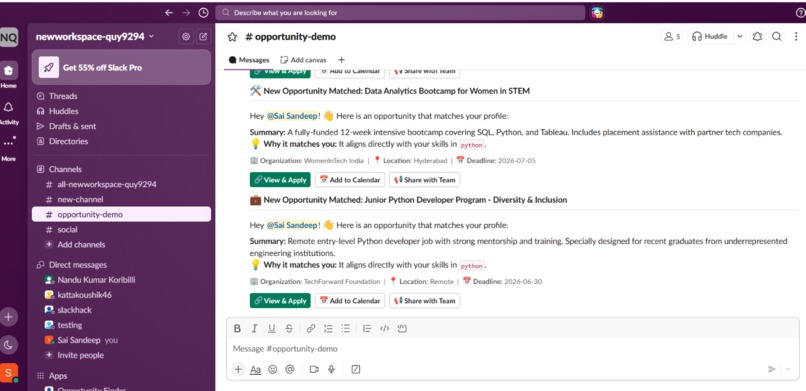Switch to the Messages tab
806x391 pixels.
coord(249,60)
